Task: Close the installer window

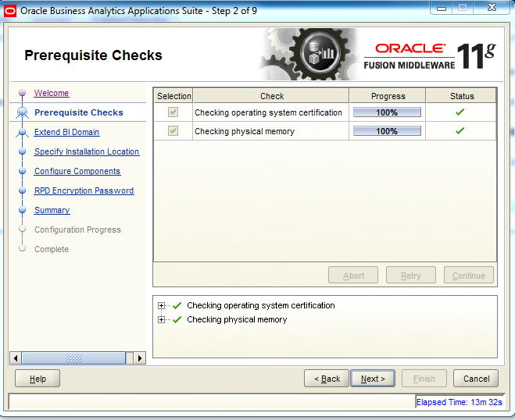Action: [492, 8]
